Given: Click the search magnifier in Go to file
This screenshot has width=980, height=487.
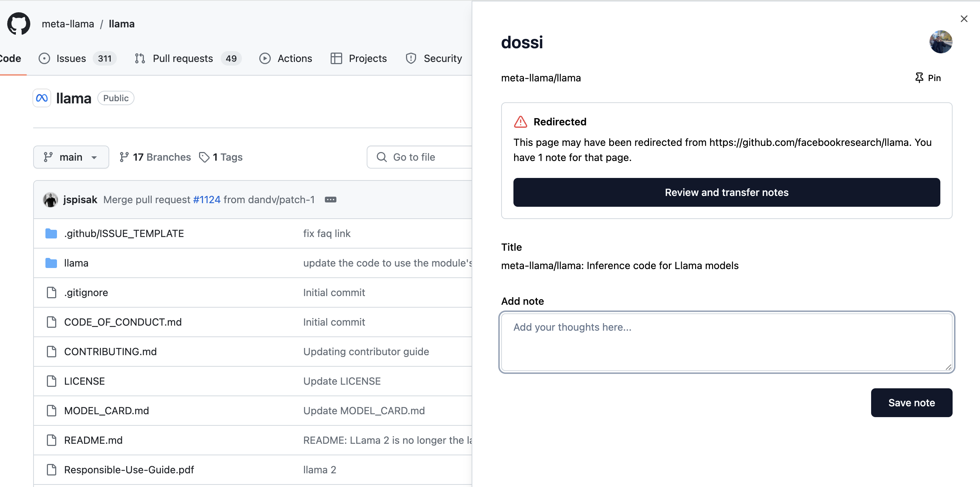Looking at the screenshot, I should point(381,157).
